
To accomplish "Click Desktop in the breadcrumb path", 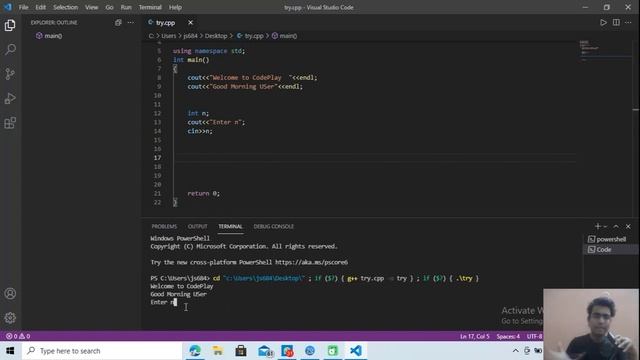I will tap(216, 36).
